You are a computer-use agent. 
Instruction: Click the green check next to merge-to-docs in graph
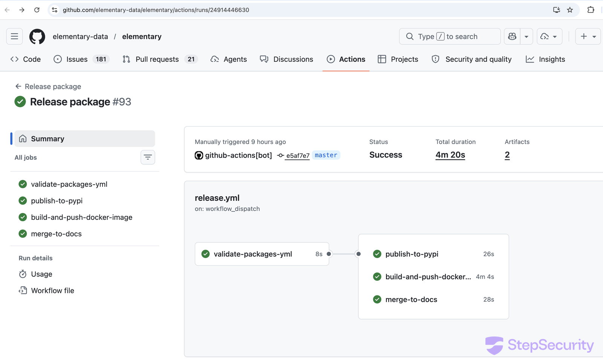point(377,300)
